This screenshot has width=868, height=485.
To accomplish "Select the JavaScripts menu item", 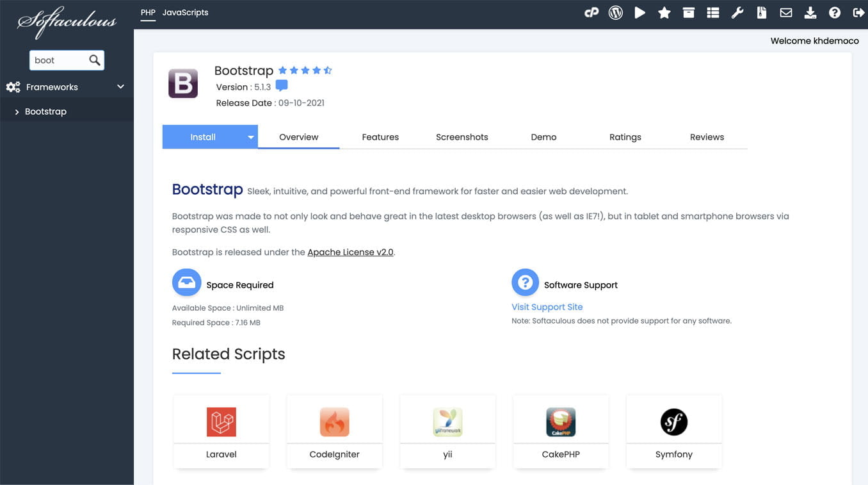I will [186, 12].
